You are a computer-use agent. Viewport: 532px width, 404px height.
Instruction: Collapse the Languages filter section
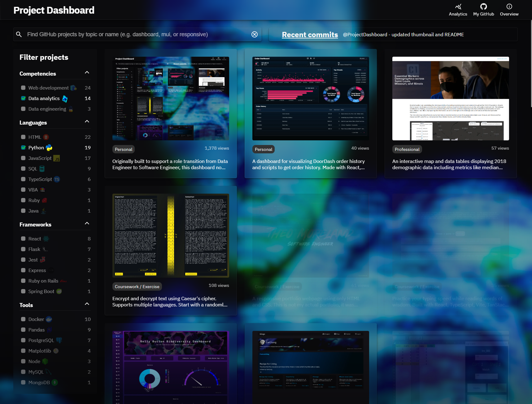[87, 121]
